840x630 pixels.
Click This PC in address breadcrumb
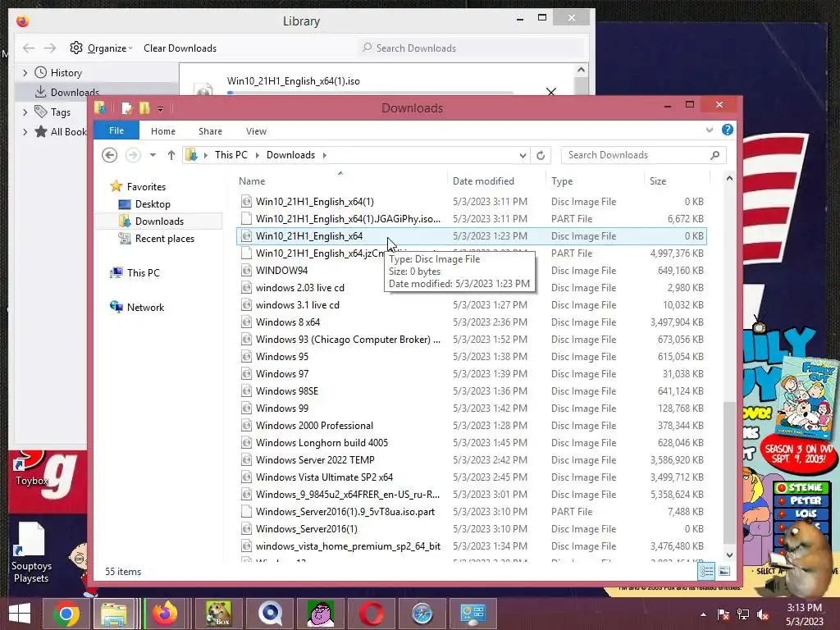pyautogui.click(x=231, y=155)
